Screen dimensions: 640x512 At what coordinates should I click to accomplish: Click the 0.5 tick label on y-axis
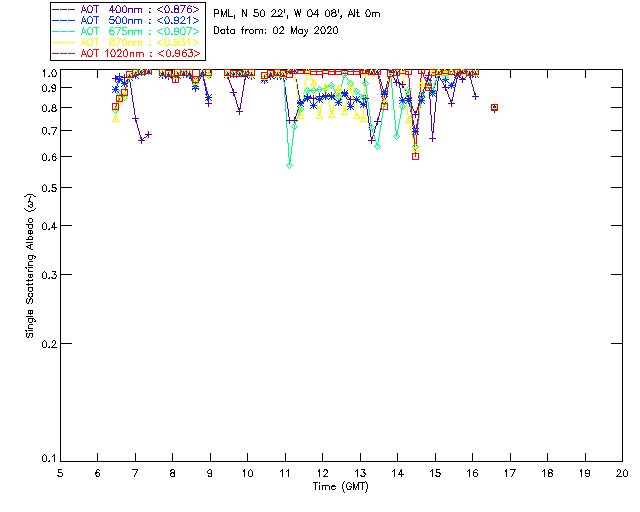[x=46, y=188]
